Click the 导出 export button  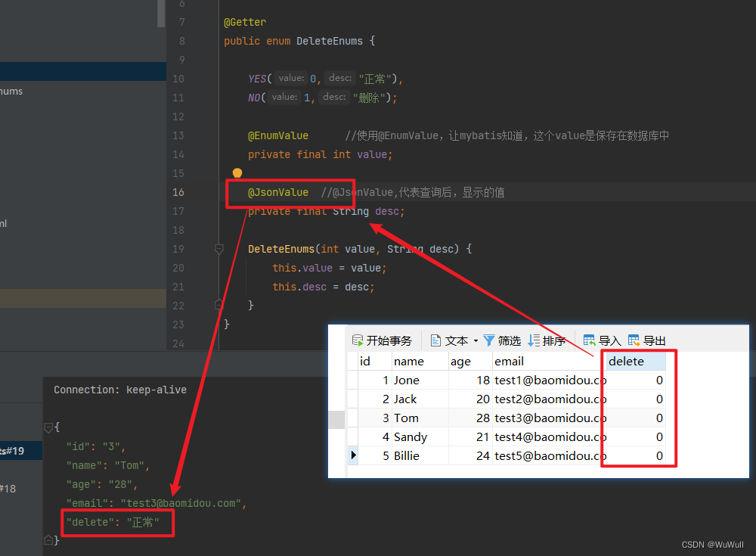pos(646,340)
